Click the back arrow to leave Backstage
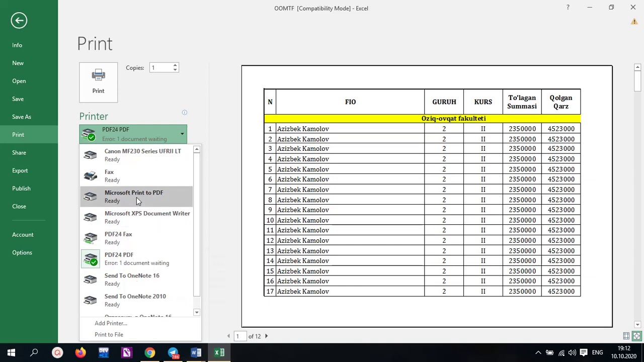The width and height of the screenshot is (644, 362). pyautogui.click(x=19, y=21)
